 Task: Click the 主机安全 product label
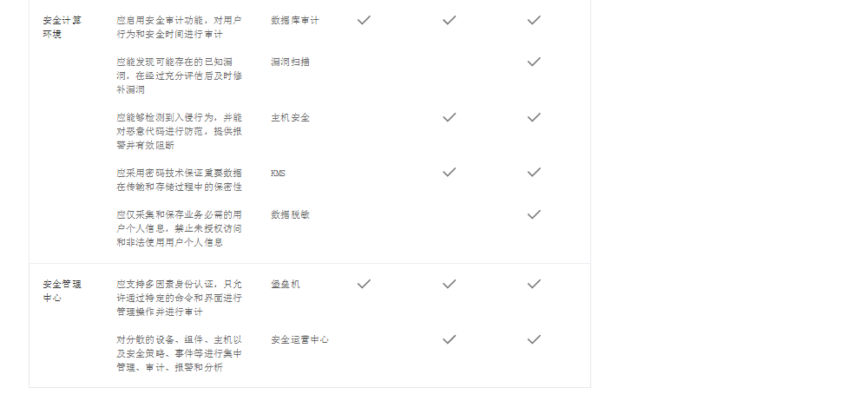tap(290, 117)
